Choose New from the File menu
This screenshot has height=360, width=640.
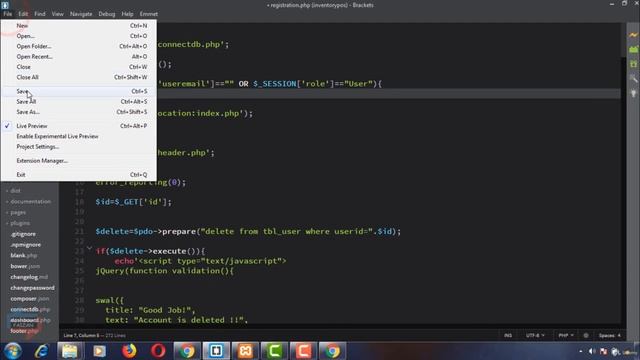tap(78, 25)
